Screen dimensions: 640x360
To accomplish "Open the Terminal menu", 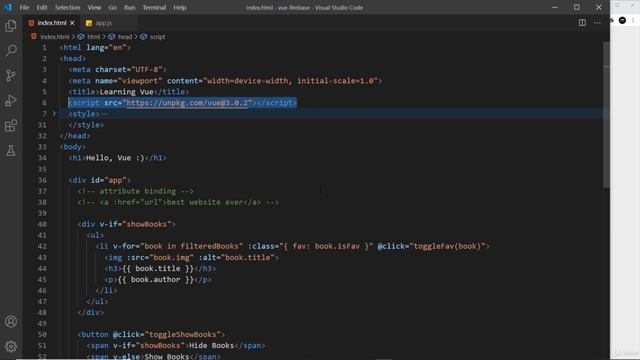I will coord(154,8).
